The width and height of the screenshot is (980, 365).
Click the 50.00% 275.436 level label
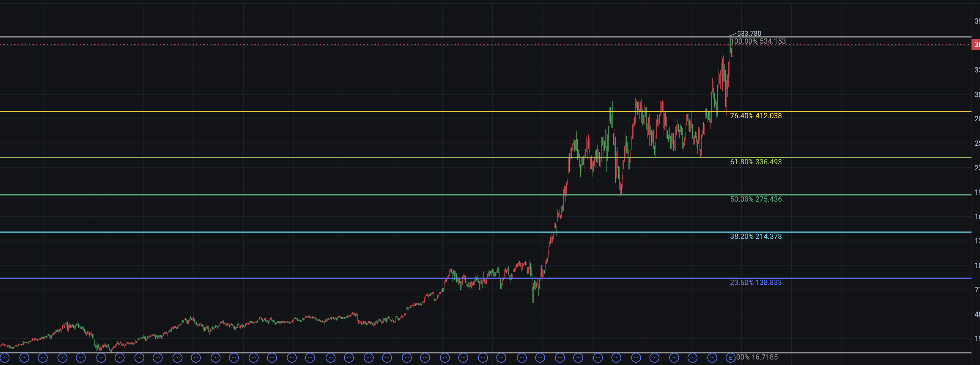point(756,199)
